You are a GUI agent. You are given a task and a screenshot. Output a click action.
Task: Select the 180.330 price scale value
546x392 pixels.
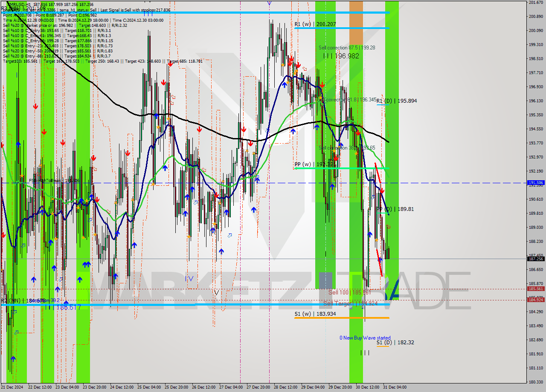point(535,382)
